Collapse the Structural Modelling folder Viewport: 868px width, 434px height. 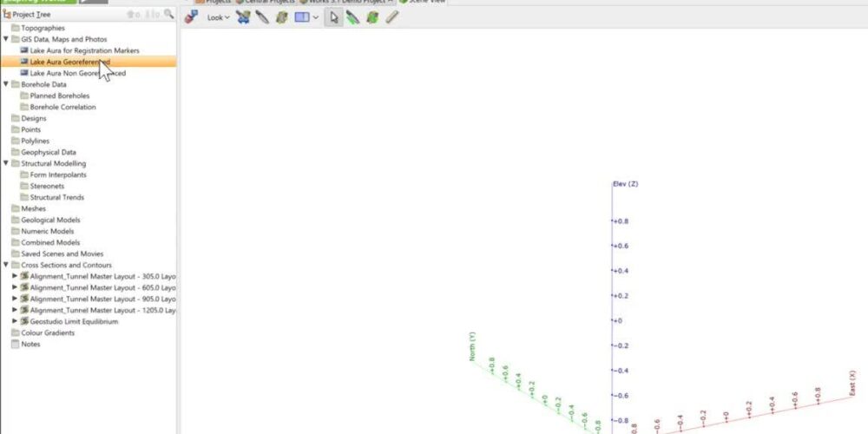tap(6, 163)
